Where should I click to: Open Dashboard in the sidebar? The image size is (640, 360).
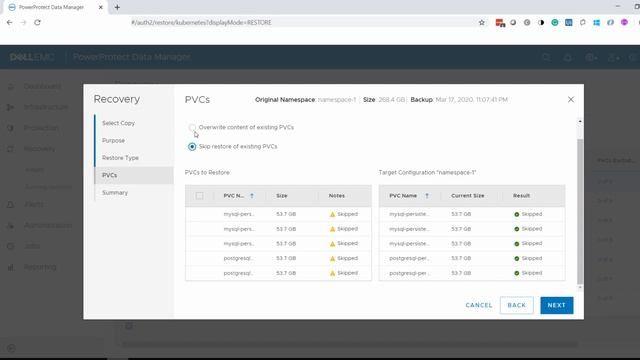pos(42,87)
